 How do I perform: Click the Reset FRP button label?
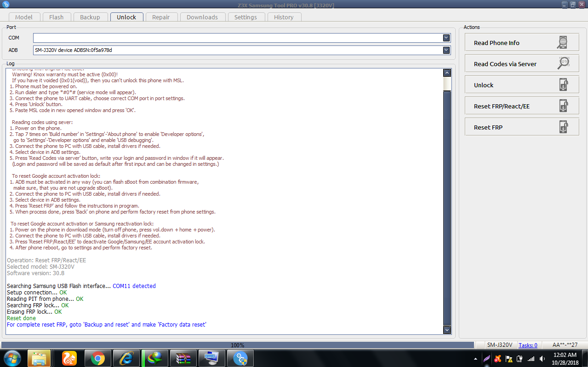pos(488,127)
